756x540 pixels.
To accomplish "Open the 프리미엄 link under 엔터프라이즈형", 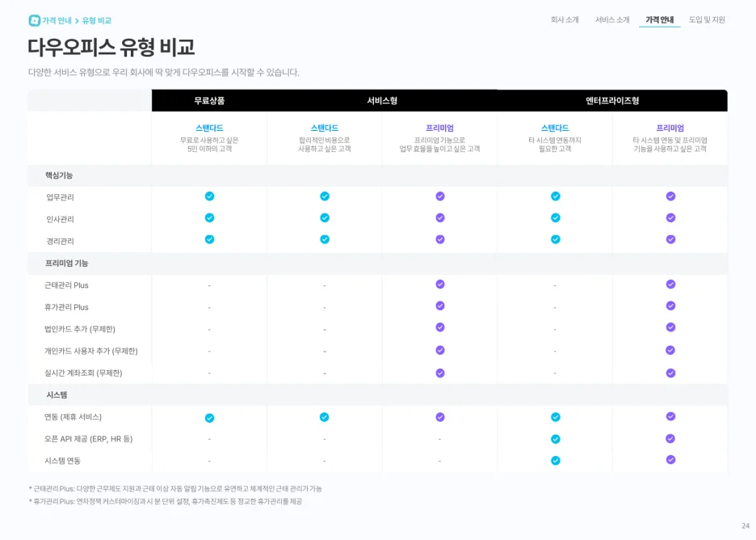I will 670,129.
